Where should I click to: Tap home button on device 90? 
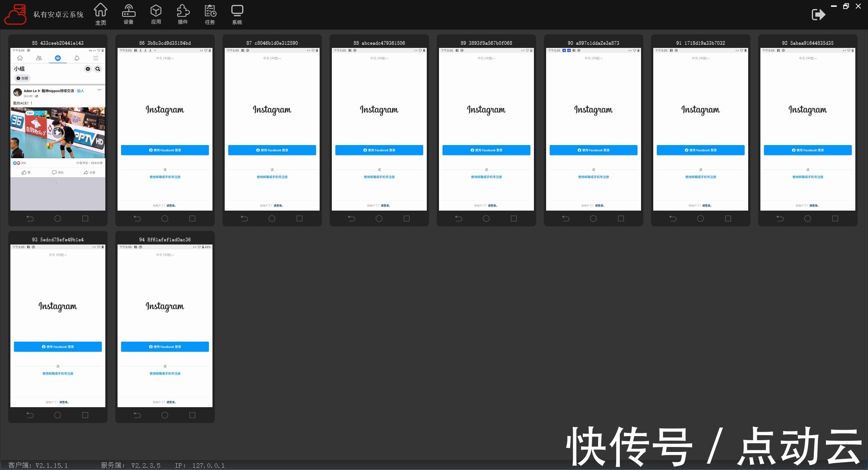pos(594,219)
